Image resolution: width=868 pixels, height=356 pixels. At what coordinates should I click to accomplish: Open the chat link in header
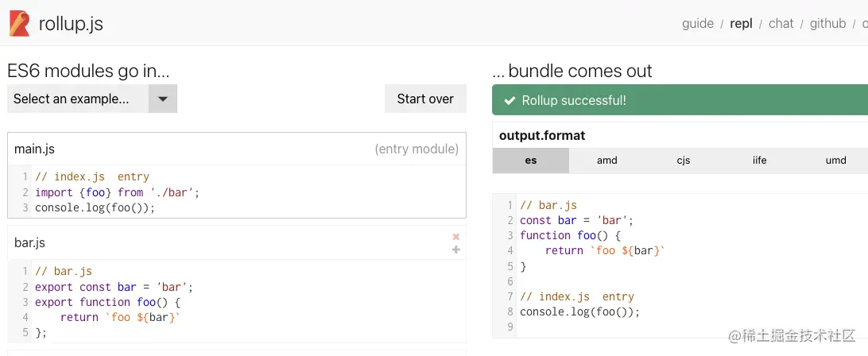click(x=781, y=23)
